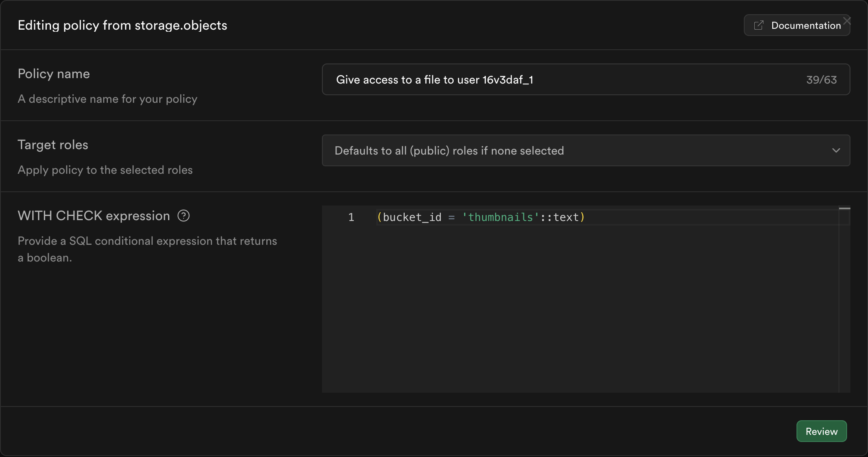Click the dialog title 'Editing policy from storage.objects'
The width and height of the screenshot is (868, 457).
point(122,25)
